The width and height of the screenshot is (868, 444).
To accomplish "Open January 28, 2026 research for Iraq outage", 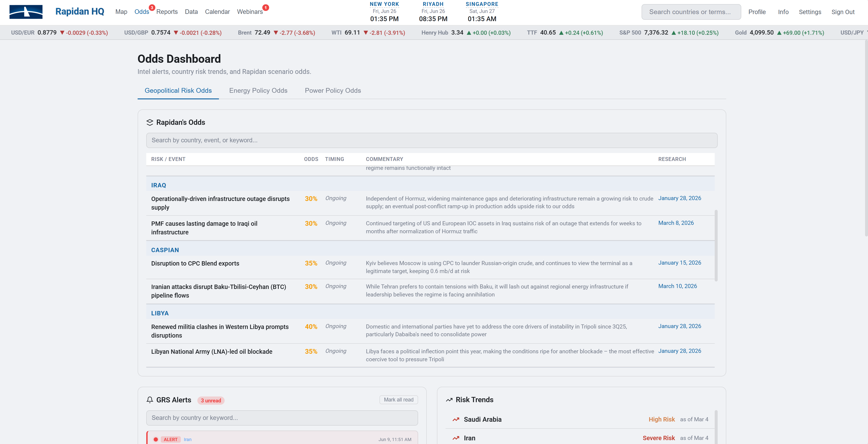I will click(680, 198).
